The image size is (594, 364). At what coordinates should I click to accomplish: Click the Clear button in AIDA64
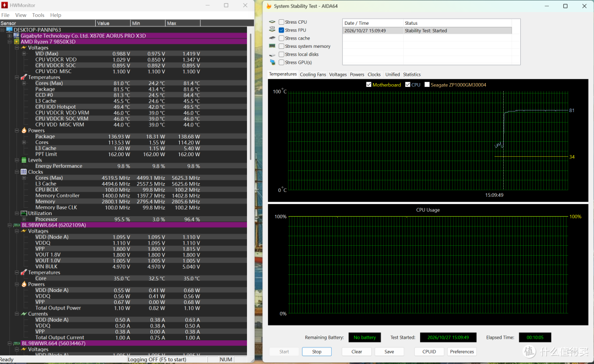(x=357, y=351)
